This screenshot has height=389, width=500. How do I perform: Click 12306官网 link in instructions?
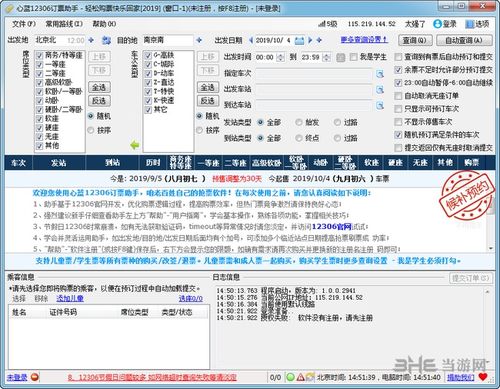point(332,227)
